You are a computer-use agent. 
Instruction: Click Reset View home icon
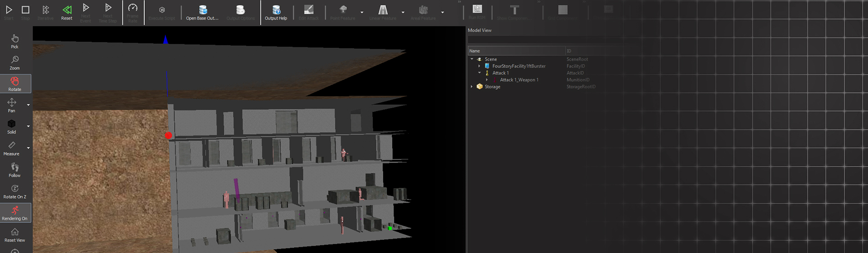pos(15,235)
